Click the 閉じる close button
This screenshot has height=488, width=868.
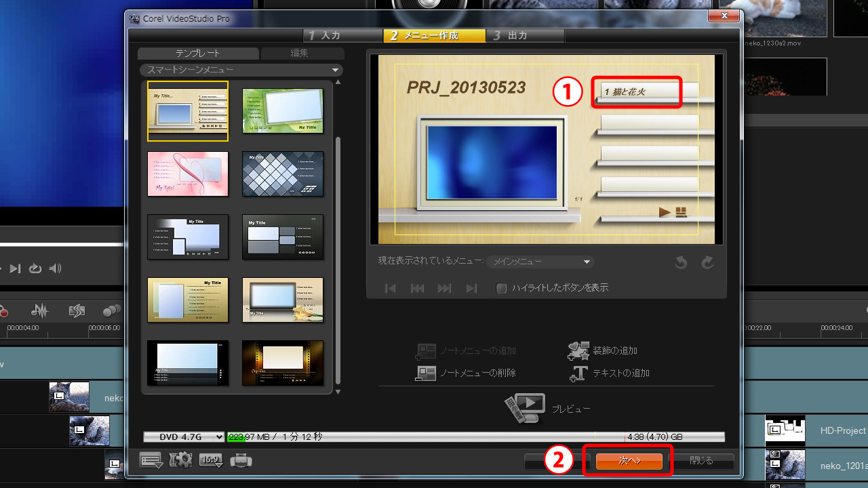[x=701, y=461]
